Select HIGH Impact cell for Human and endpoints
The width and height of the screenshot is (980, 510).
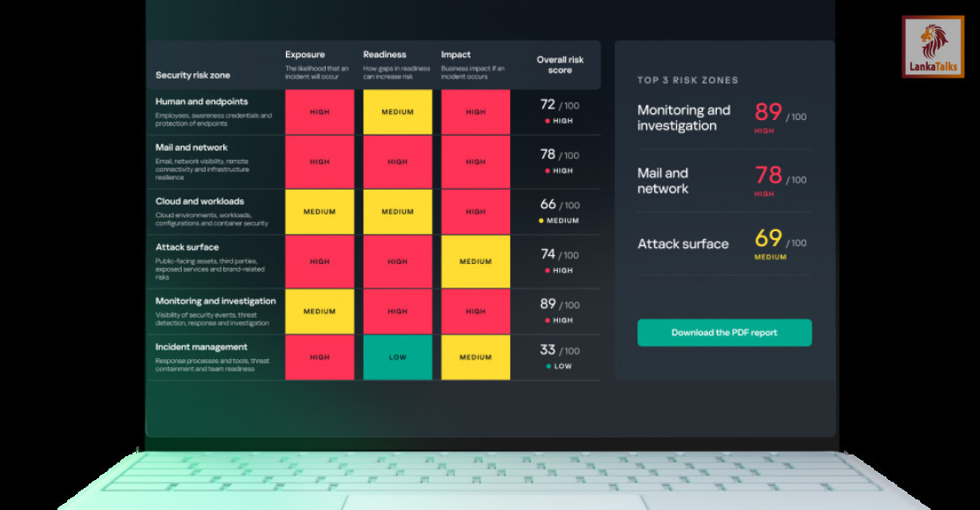click(x=476, y=112)
